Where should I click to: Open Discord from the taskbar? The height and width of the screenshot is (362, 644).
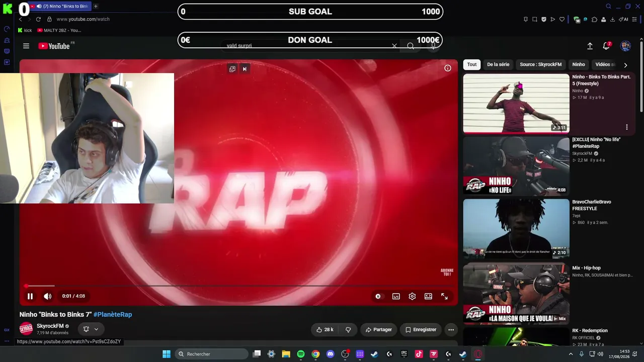click(x=331, y=354)
